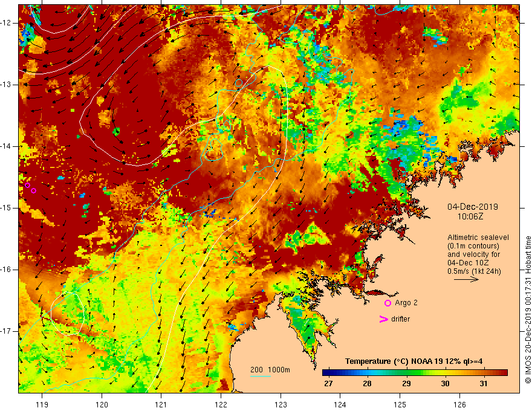Click latitude axis label -17
The width and height of the screenshot is (532, 411).
coord(6,331)
